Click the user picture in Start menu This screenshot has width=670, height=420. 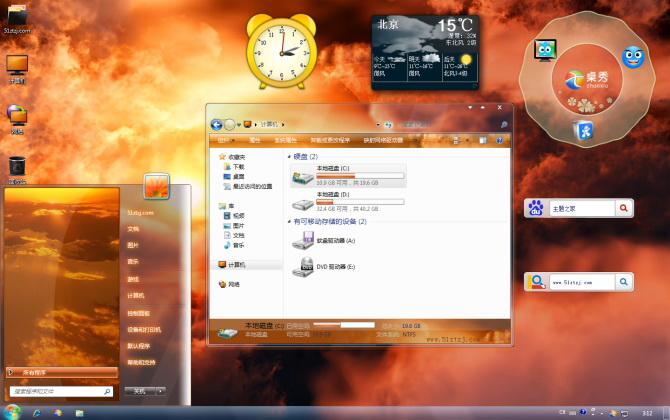[x=156, y=186]
